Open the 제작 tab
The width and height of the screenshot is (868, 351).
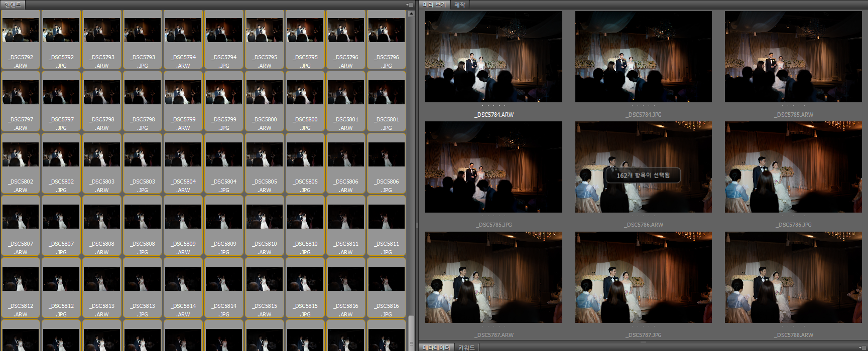(460, 5)
